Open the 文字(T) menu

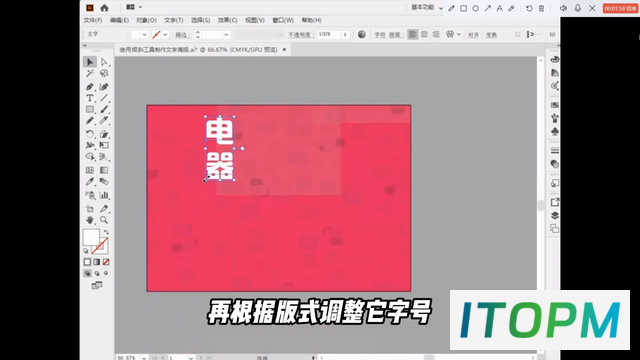click(x=173, y=20)
